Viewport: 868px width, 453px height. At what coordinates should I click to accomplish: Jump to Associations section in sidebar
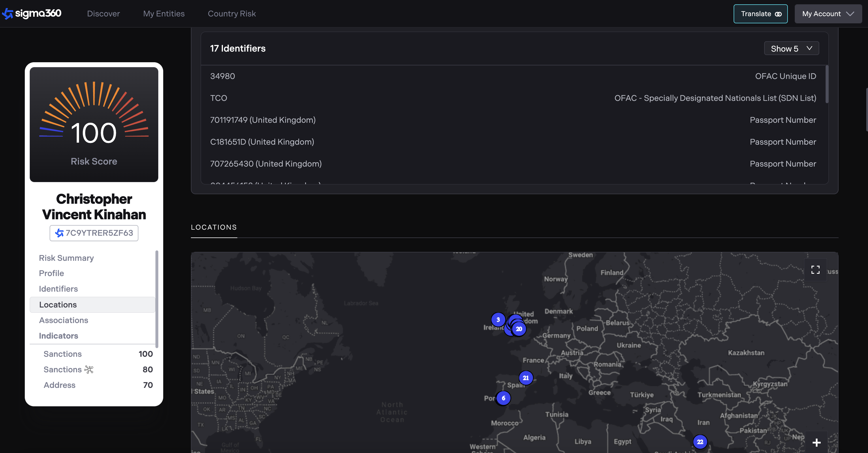tap(64, 320)
